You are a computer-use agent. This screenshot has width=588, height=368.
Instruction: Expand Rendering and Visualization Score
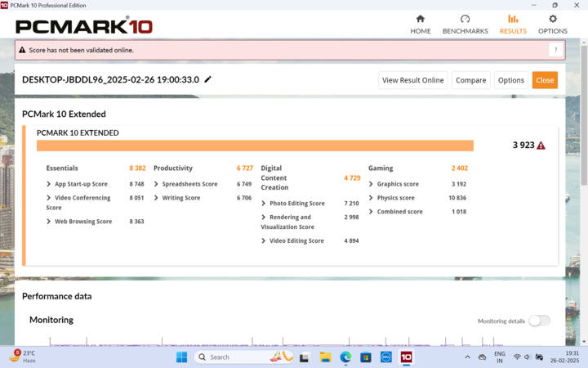(263, 217)
